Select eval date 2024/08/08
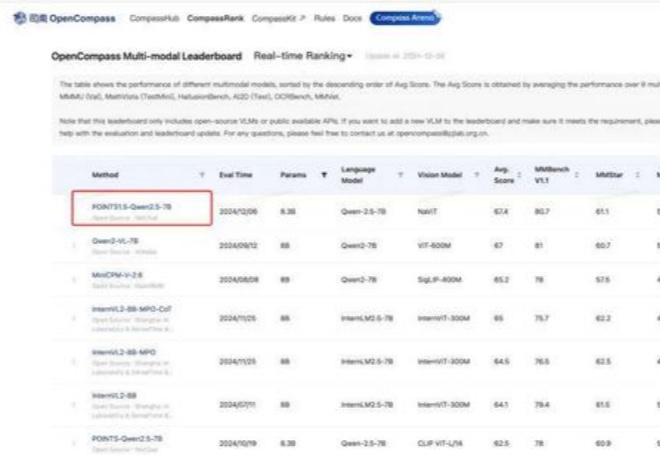Image resolution: width=660 pixels, height=455 pixels. (x=238, y=279)
